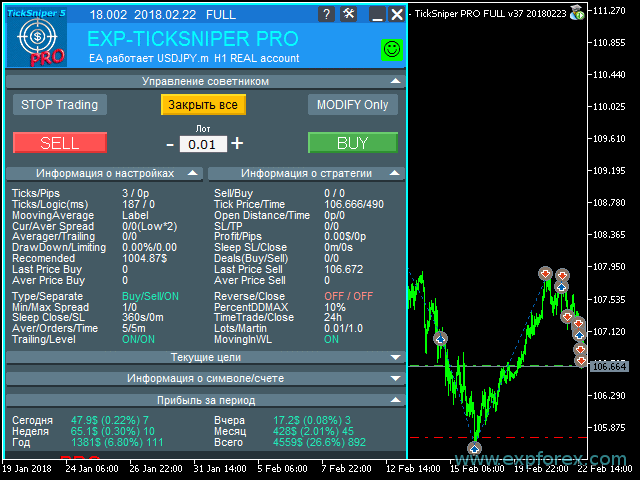Screen dimensions: 640x480
Task: Click the green BUY button
Action: click(x=353, y=143)
